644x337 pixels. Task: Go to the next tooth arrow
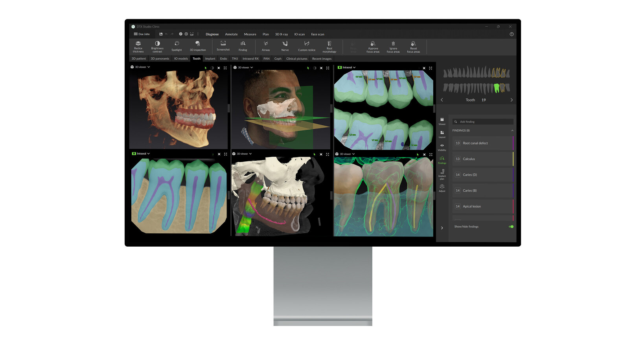[511, 100]
